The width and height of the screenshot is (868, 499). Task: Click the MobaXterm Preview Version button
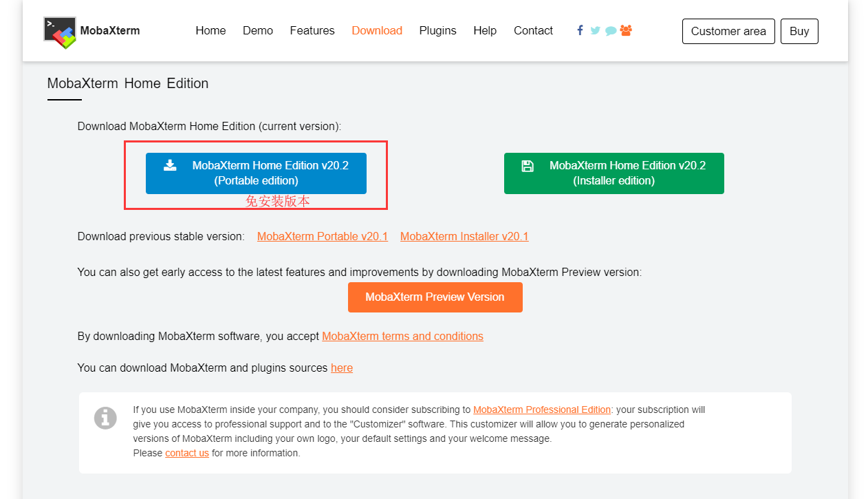point(435,297)
